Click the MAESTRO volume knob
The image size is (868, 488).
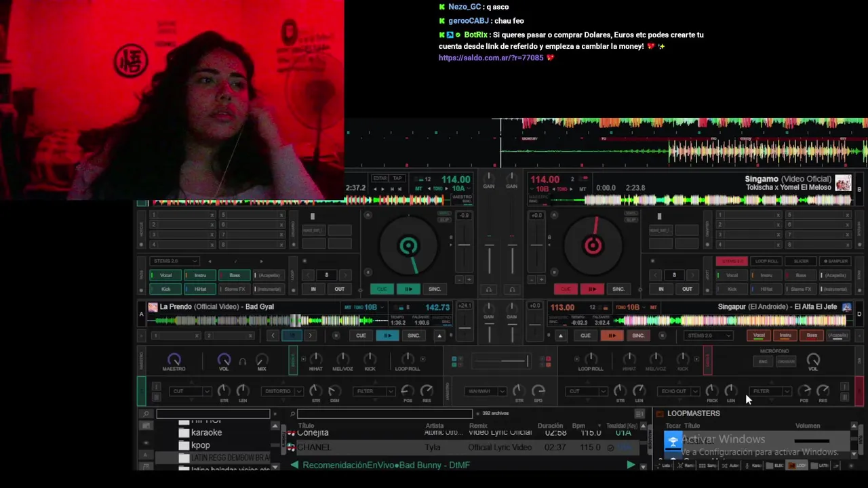[174, 359]
